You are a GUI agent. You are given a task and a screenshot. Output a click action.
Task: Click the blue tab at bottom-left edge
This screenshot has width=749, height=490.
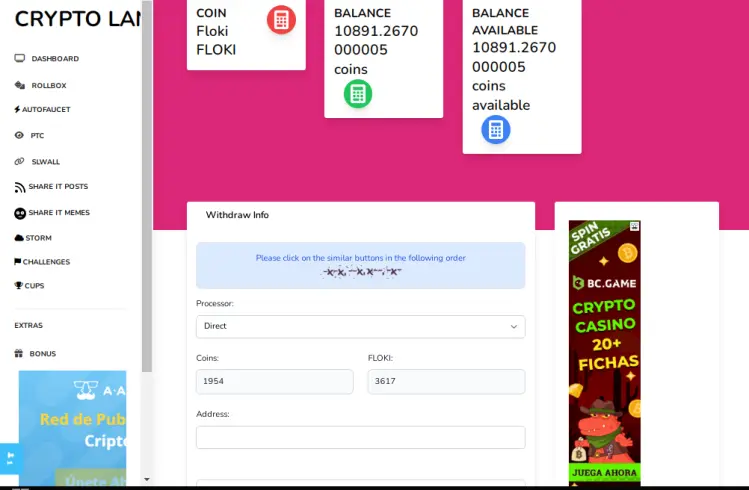[9, 459]
